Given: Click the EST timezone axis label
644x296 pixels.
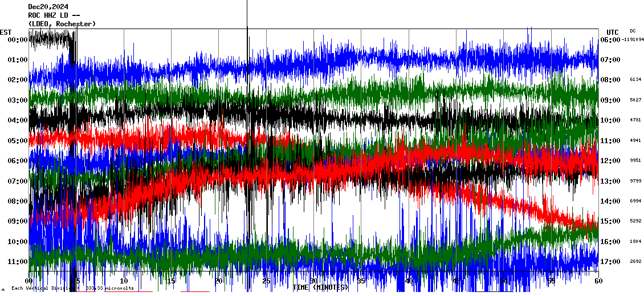Looking at the screenshot, I should tap(6, 32).
